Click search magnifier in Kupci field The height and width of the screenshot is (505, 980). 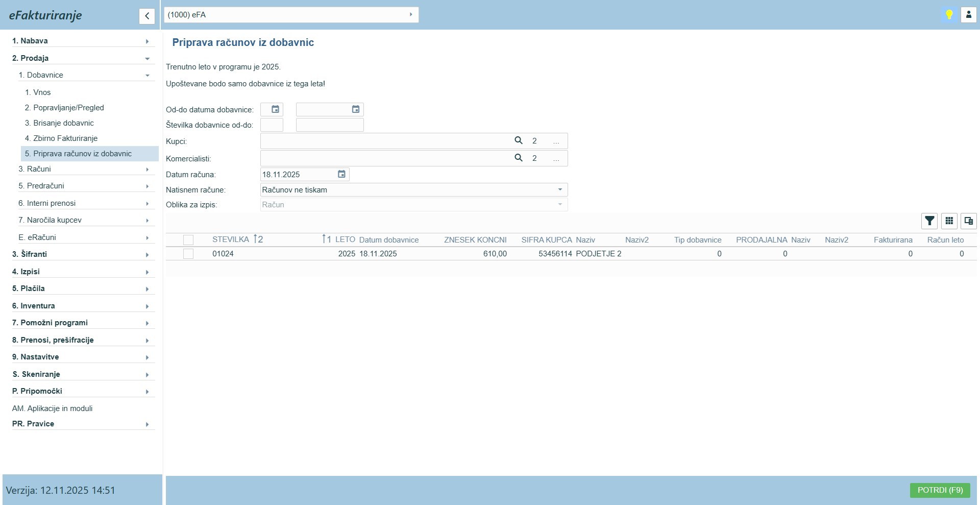pyautogui.click(x=518, y=141)
